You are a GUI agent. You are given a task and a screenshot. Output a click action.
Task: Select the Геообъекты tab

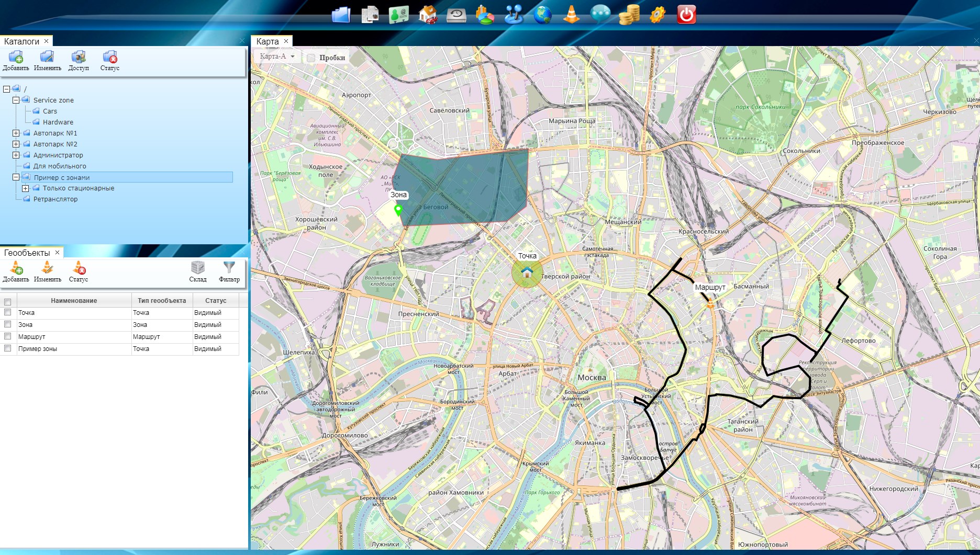click(27, 253)
